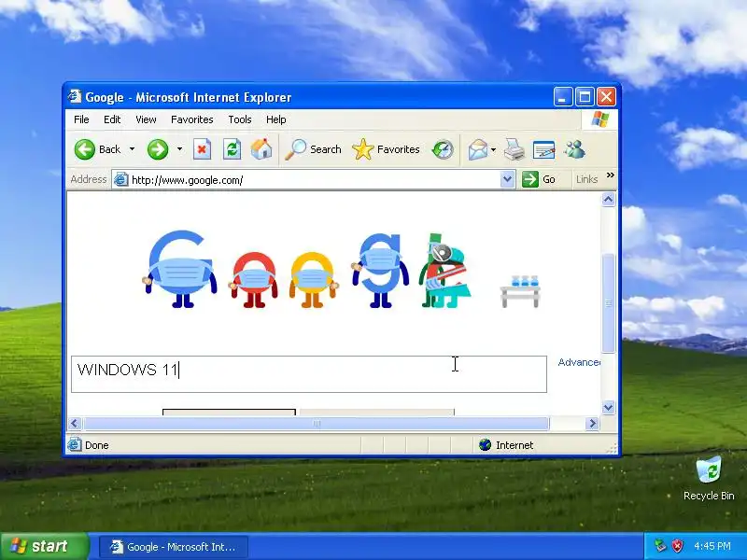
Task: Click the page icon in address bar
Action: click(121, 179)
